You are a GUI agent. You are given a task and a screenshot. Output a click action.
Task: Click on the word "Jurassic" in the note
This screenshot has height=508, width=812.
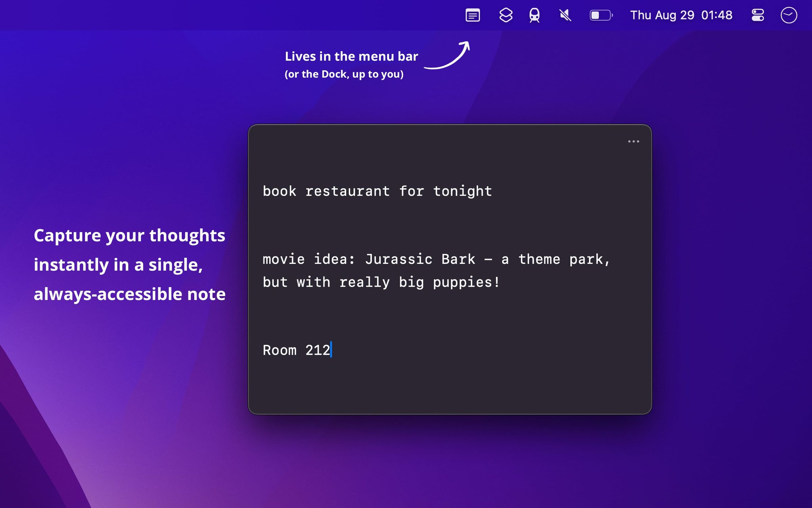[x=399, y=259]
